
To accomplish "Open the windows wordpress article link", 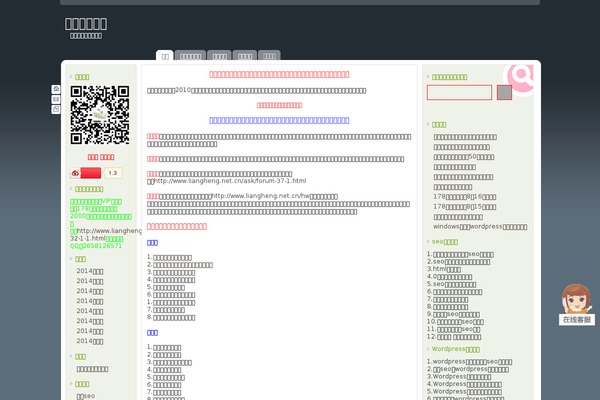I will click(x=480, y=227).
